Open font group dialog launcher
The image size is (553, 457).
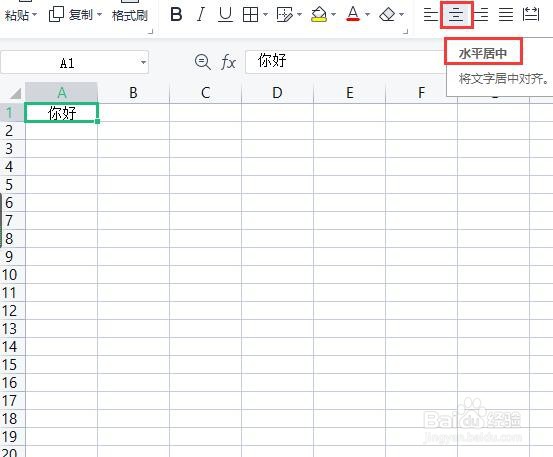pos(406,31)
